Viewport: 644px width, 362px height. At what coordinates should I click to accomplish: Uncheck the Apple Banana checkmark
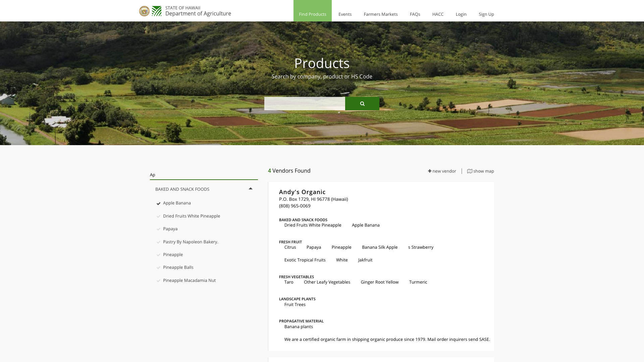click(159, 203)
